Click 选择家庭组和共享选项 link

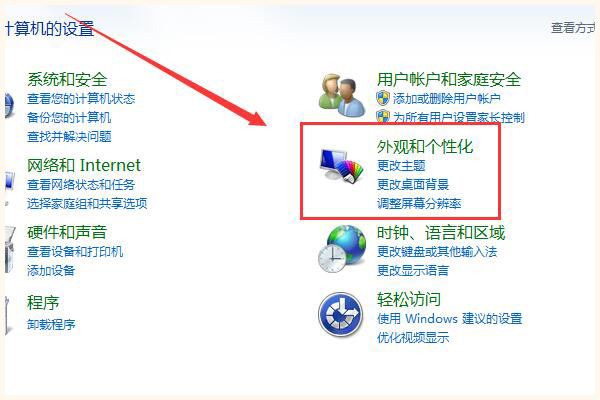(x=87, y=204)
